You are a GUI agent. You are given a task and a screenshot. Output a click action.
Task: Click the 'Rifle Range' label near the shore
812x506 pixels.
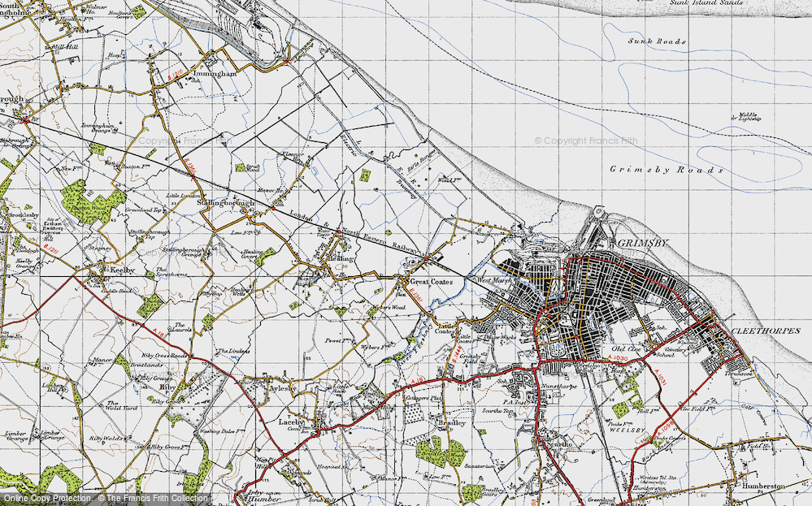coord(421,161)
